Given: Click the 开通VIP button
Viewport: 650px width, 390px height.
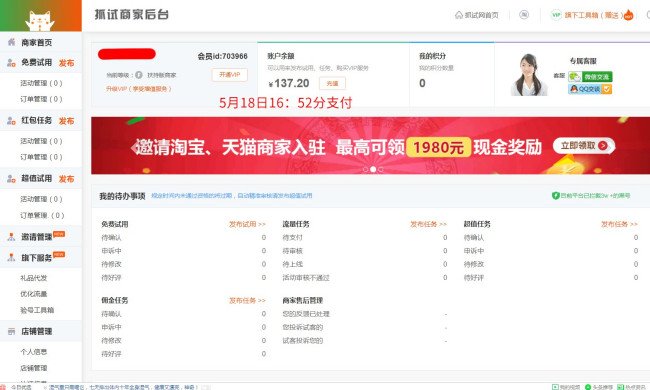Looking at the screenshot, I should [x=230, y=75].
